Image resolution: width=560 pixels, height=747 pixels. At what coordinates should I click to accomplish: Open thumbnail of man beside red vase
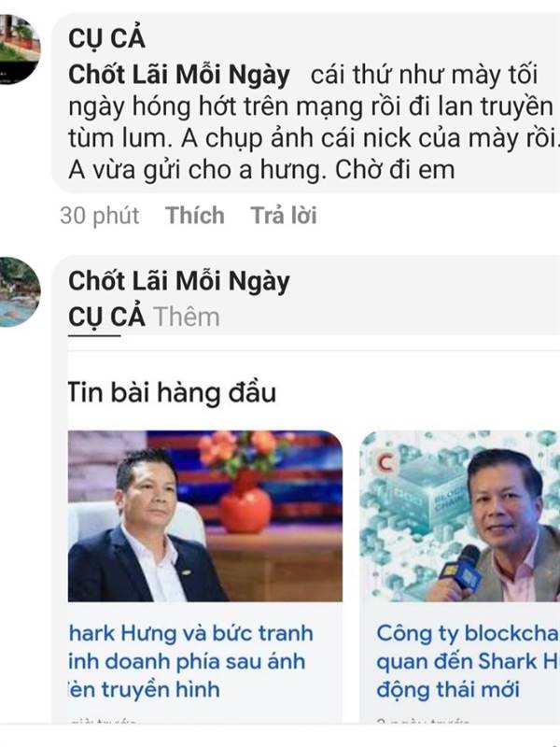point(205,516)
